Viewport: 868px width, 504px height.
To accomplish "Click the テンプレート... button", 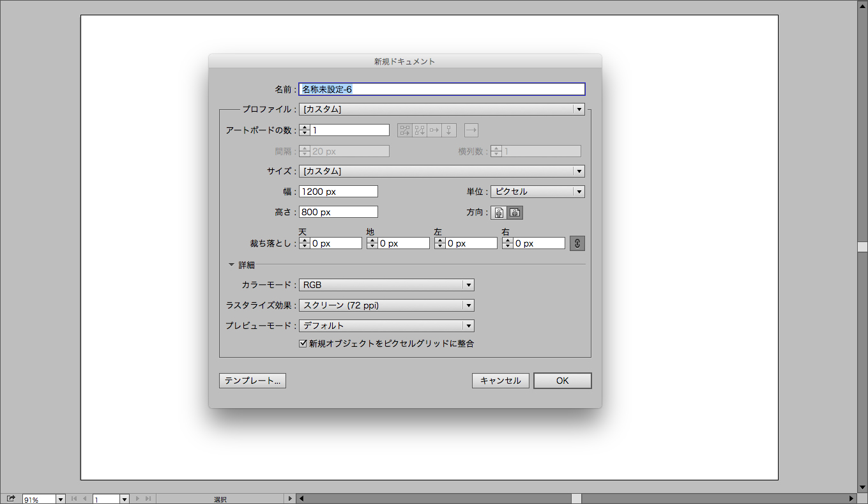I will (x=252, y=381).
